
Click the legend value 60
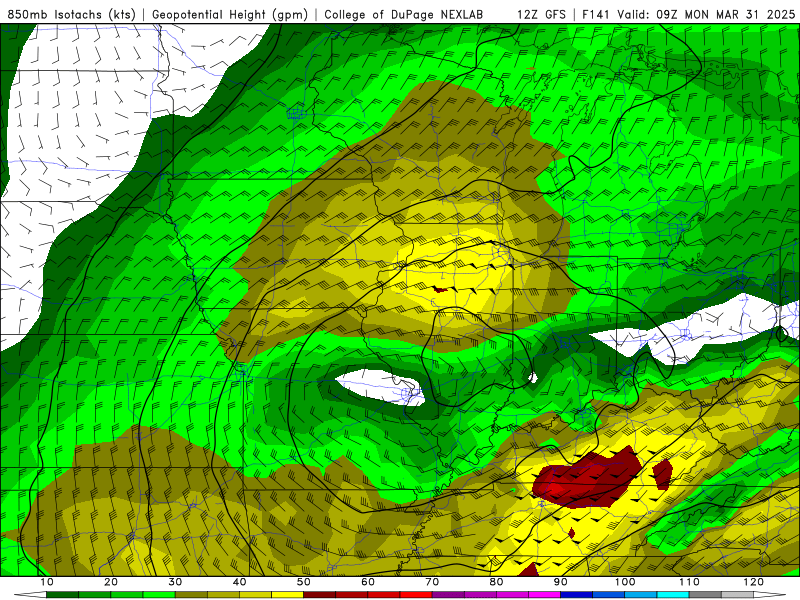pos(368,582)
